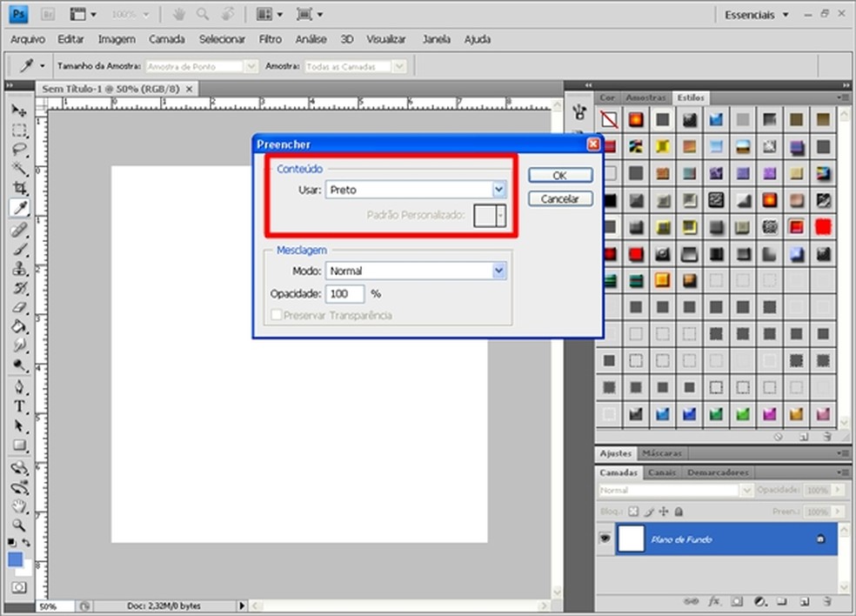The image size is (856, 616).
Task: Open the Essenciais workspace dropdown
Action: pyautogui.click(x=757, y=15)
